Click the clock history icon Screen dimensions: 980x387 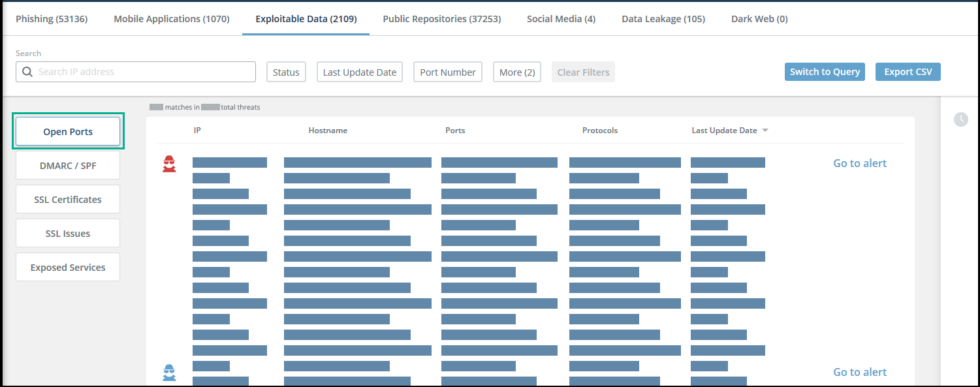click(960, 119)
